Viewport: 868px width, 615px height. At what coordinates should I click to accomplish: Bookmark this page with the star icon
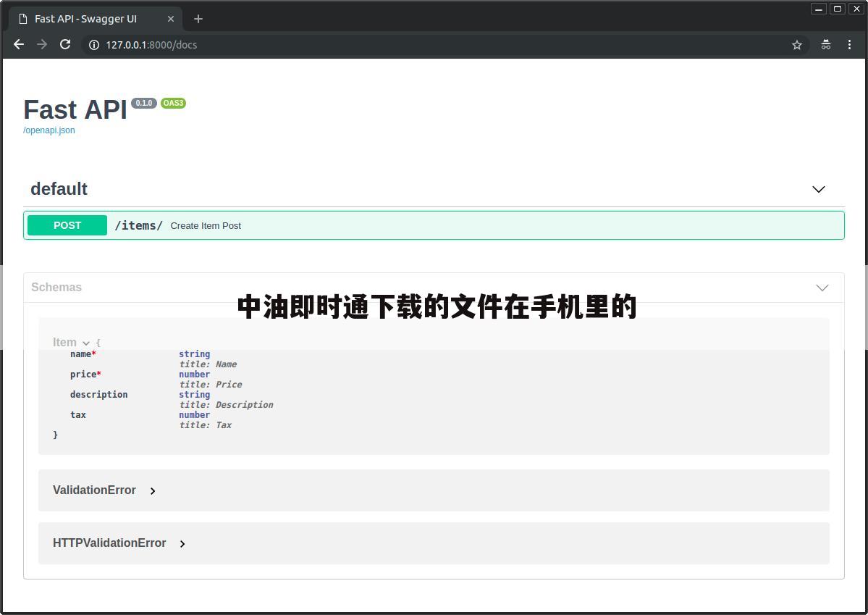coord(796,45)
